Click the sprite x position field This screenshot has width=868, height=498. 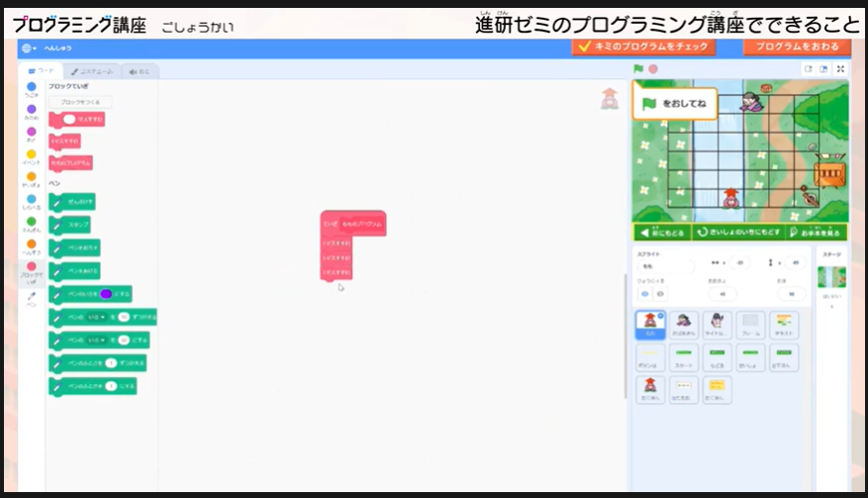[x=739, y=262]
